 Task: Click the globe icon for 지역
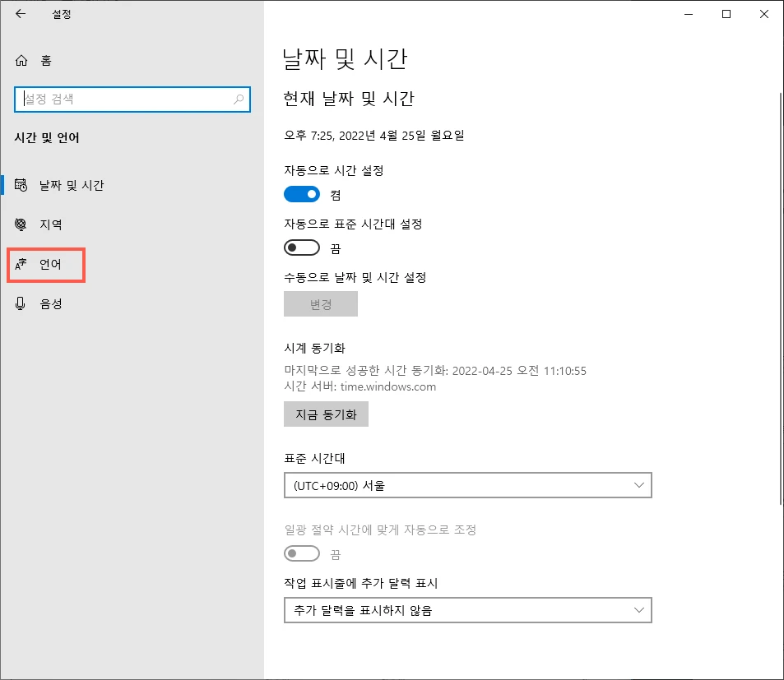tap(21, 224)
